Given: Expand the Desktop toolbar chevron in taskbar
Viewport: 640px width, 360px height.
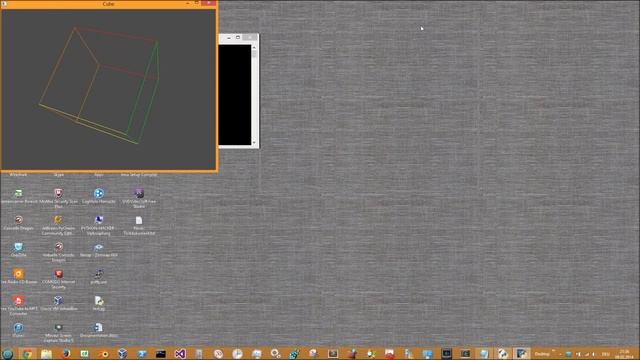Looking at the screenshot, I should click(553, 351).
